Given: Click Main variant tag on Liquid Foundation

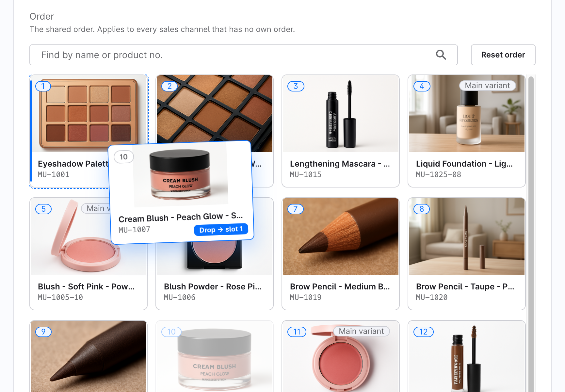Looking at the screenshot, I should [487, 86].
